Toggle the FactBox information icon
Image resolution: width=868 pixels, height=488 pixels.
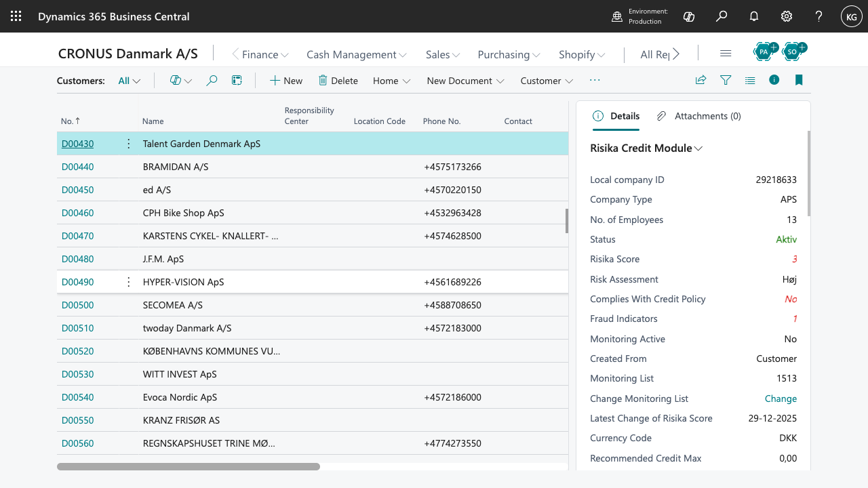774,80
